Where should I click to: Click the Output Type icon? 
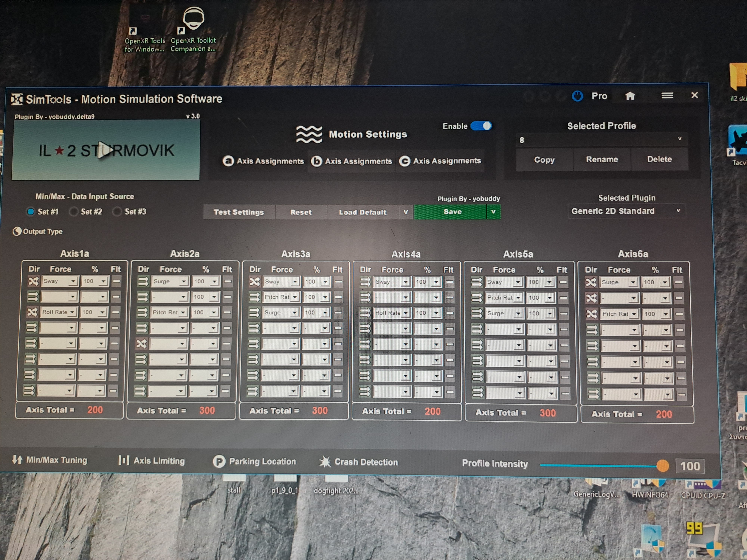(17, 231)
